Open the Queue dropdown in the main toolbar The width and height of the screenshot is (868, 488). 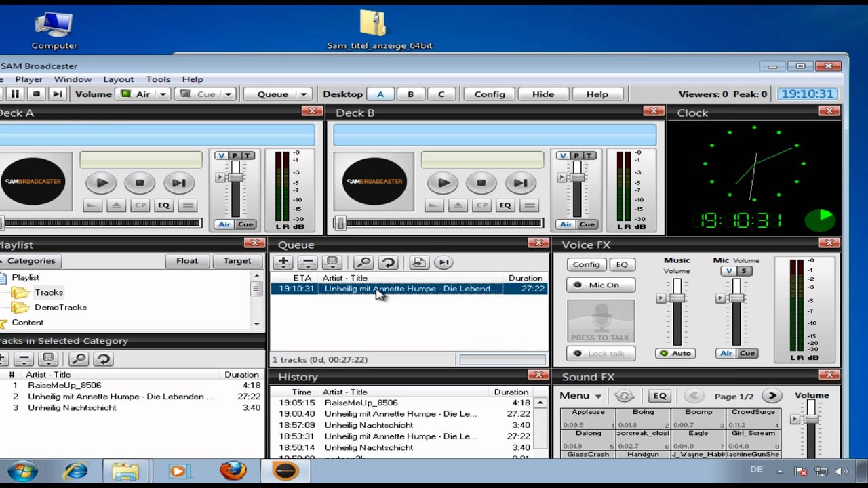pyautogui.click(x=304, y=94)
